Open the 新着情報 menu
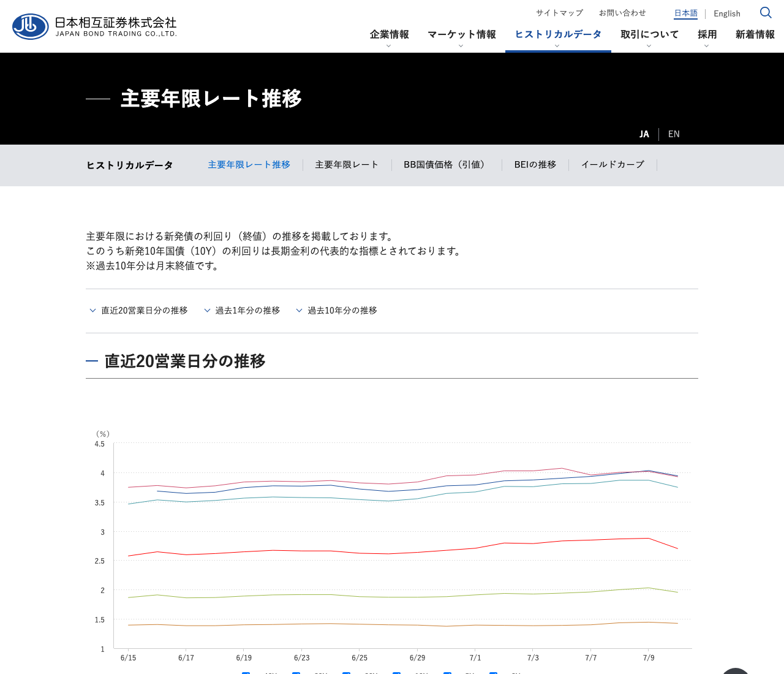This screenshot has width=784, height=674. tap(755, 34)
